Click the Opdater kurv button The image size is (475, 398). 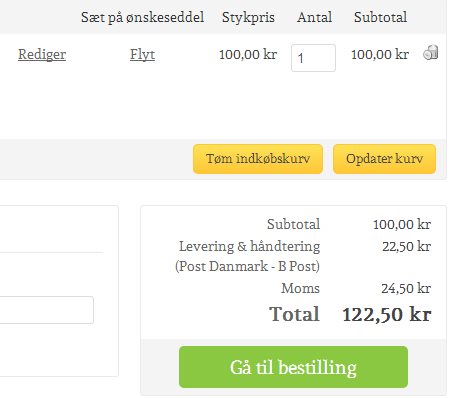coord(384,159)
